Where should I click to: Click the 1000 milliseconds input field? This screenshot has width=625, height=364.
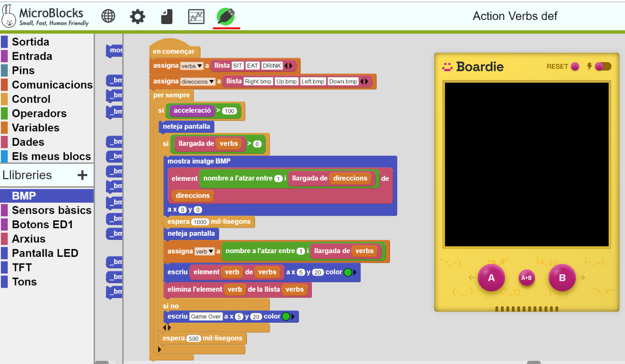200,222
